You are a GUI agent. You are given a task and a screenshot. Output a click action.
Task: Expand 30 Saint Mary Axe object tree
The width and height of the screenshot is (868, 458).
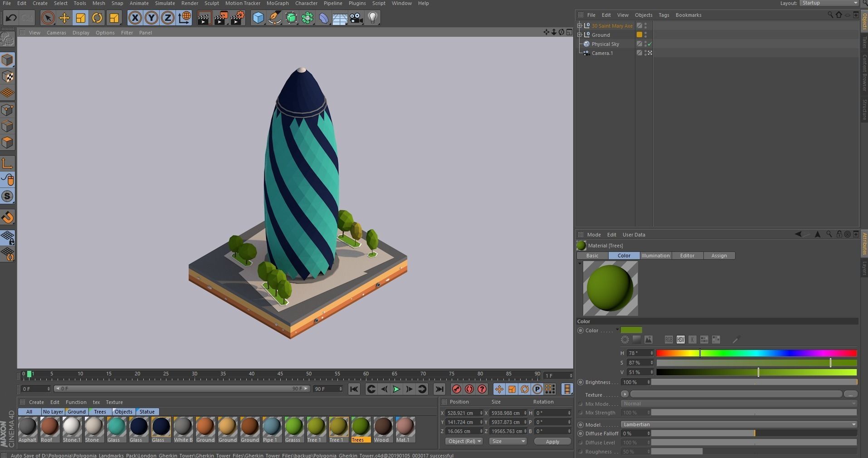(x=580, y=26)
